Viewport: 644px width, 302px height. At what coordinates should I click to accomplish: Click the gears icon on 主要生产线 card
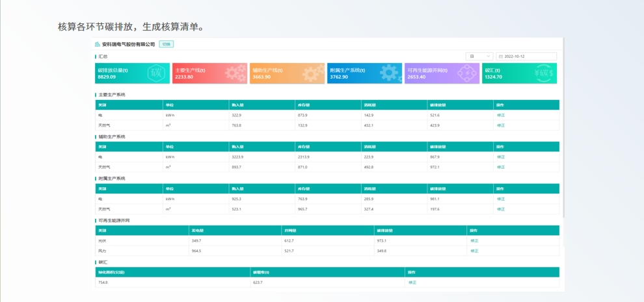(235, 73)
